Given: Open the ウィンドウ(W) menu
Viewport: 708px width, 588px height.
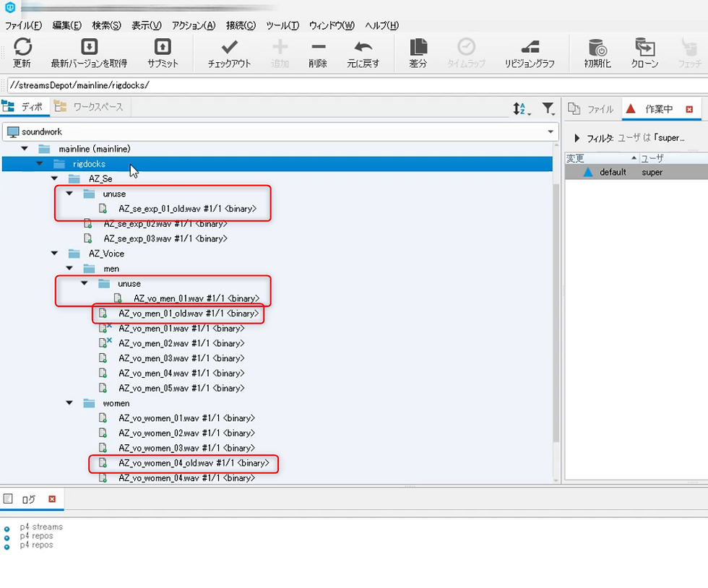Looking at the screenshot, I should click(x=332, y=25).
